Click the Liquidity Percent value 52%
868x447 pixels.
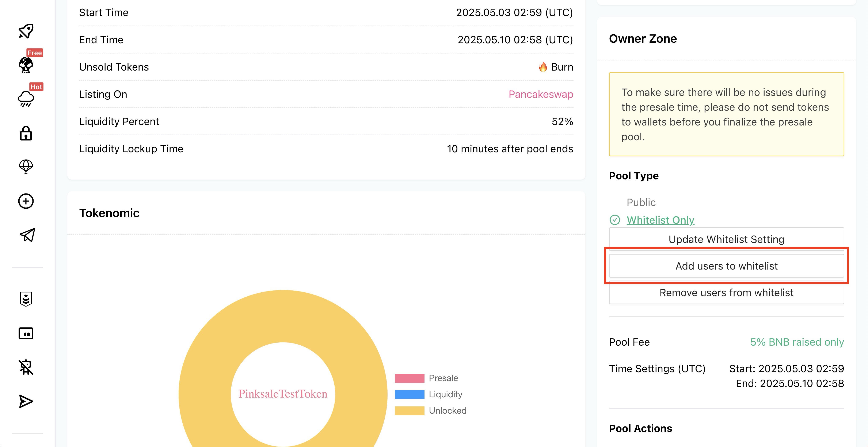pyautogui.click(x=562, y=121)
